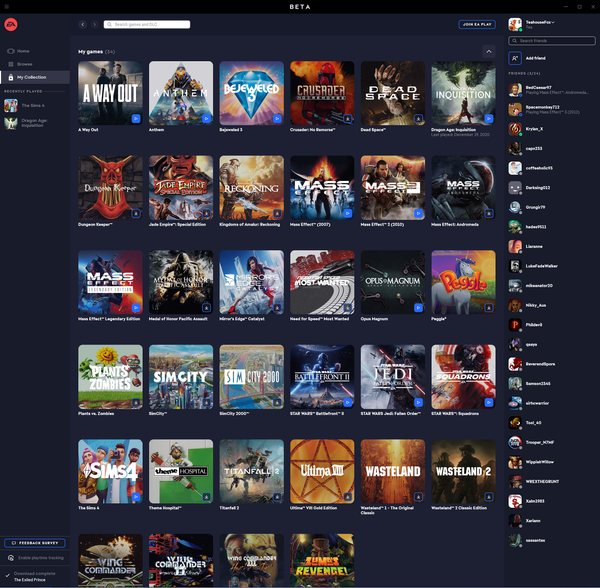Open Wasteland 1 - The Original Classic tile

(393, 471)
